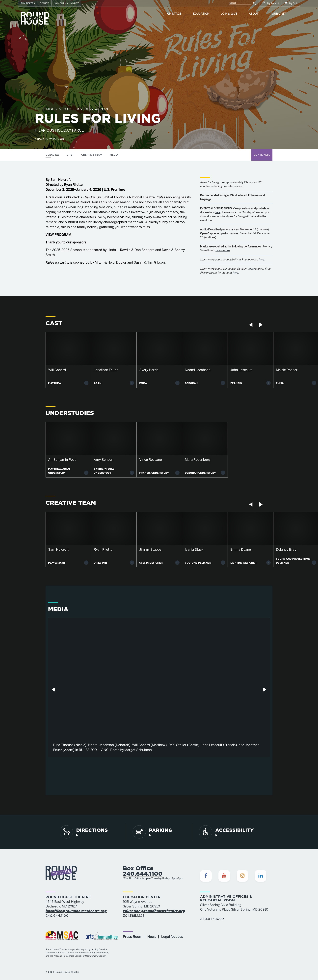Click the MSAC sponsor logo
Viewport: 318px width, 980px height.
point(62,936)
